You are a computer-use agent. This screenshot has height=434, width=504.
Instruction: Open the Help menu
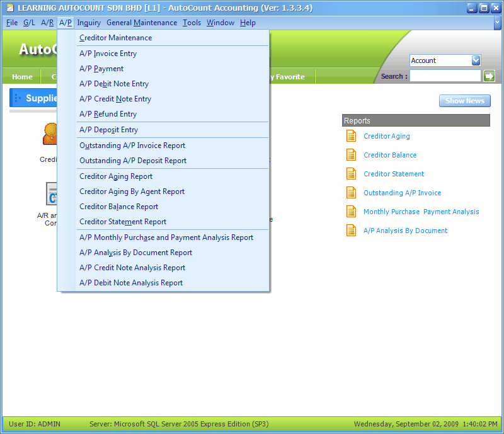(248, 23)
